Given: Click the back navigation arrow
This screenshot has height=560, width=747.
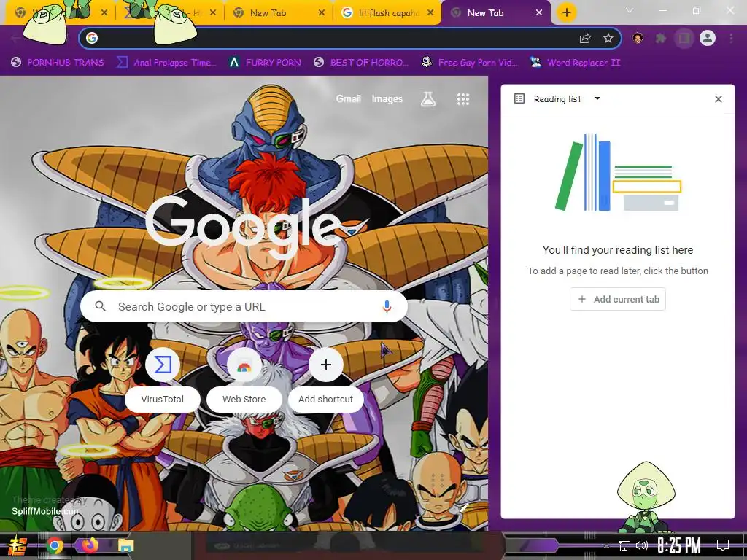Looking at the screenshot, I should tap(16, 39).
